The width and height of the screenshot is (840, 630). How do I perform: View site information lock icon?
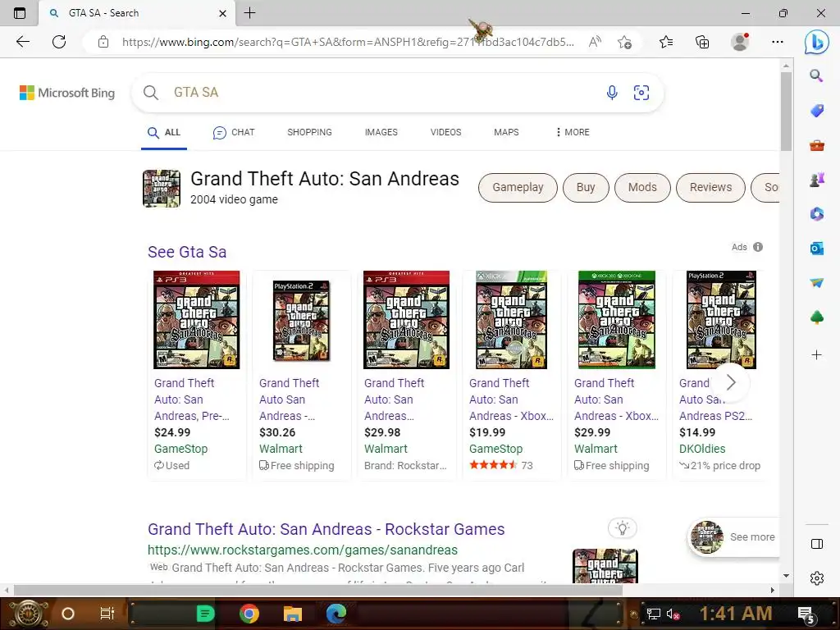pyautogui.click(x=103, y=42)
